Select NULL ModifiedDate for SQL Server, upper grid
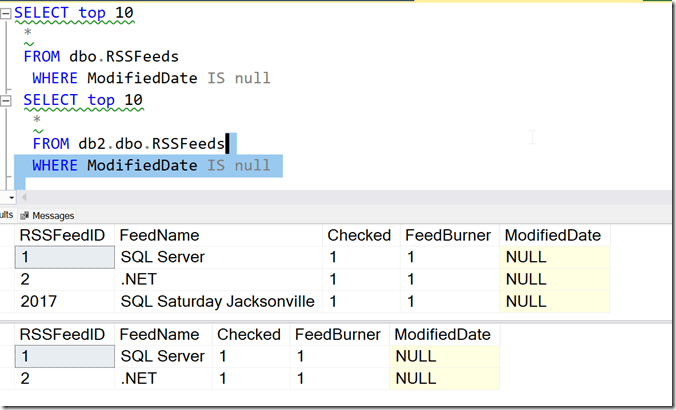This screenshot has width=676, height=410. point(555,257)
